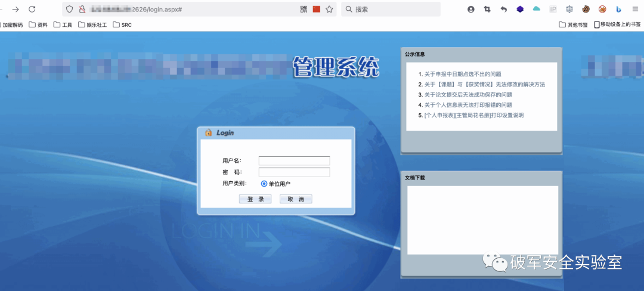Open the blue Bing extension icon
The image size is (644, 291).
pos(618,10)
